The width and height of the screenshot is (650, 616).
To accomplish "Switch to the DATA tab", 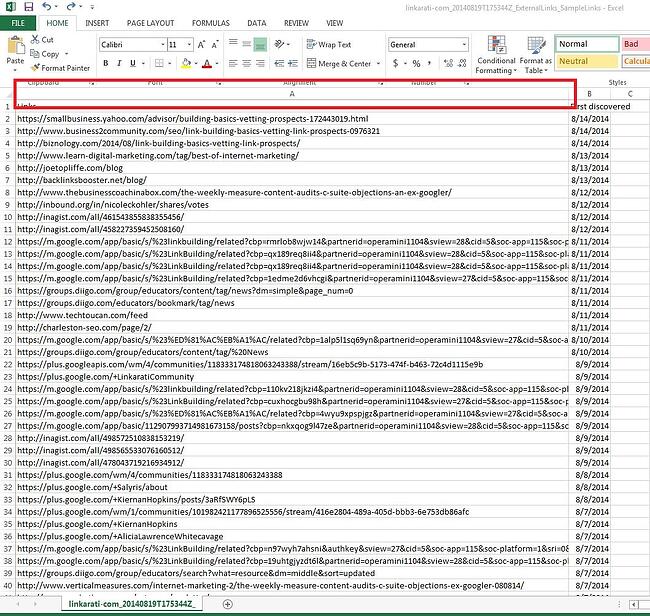I will point(257,23).
